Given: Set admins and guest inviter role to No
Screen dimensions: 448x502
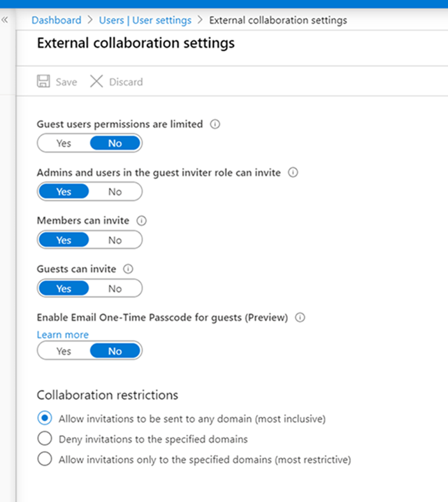Looking at the screenshot, I should [x=115, y=192].
